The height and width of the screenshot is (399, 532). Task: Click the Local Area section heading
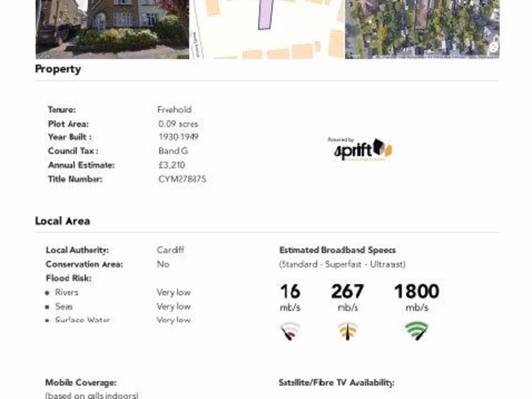click(62, 221)
